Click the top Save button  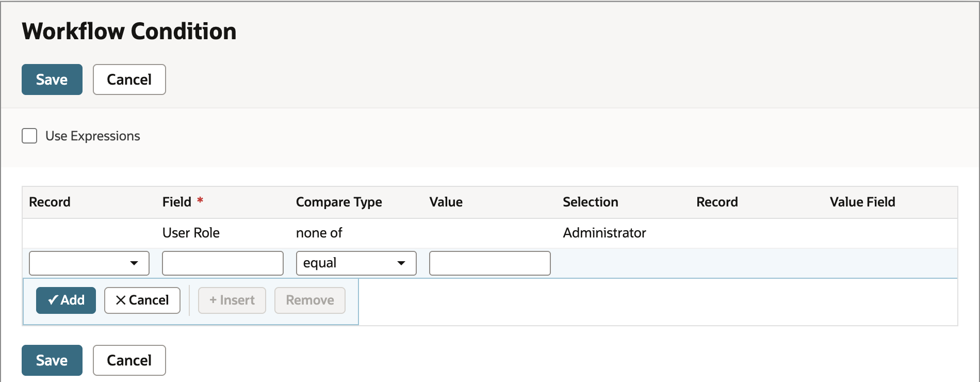pos(52,79)
